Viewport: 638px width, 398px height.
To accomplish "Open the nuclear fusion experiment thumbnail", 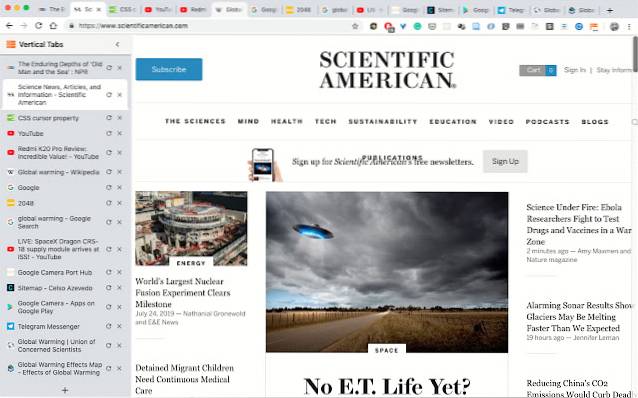I will 191,228.
